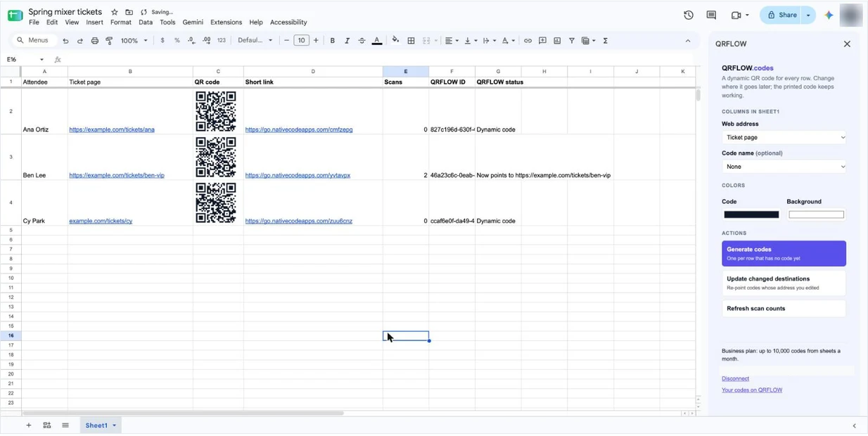Open text wrapping dropdown
Image resolution: width=868 pixels, height=436 pixels.
click(489, 41)
